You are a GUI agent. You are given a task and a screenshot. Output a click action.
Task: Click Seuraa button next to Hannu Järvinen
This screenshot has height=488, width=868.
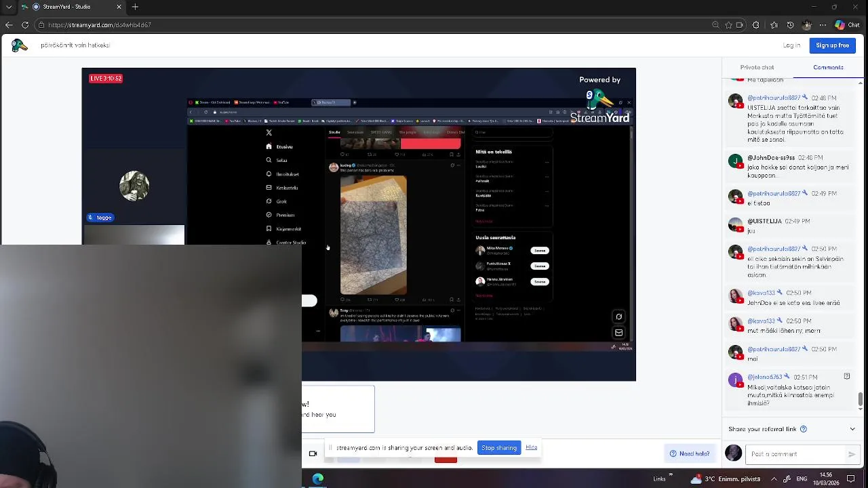539,281
